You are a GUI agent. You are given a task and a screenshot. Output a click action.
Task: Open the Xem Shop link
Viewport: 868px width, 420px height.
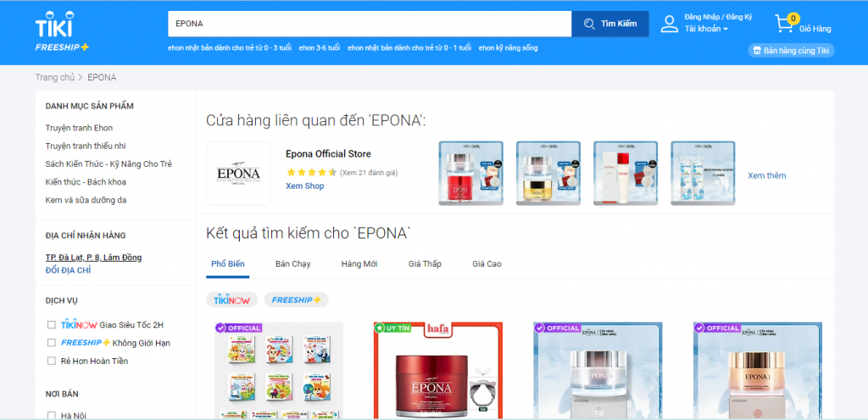[304, 186]
